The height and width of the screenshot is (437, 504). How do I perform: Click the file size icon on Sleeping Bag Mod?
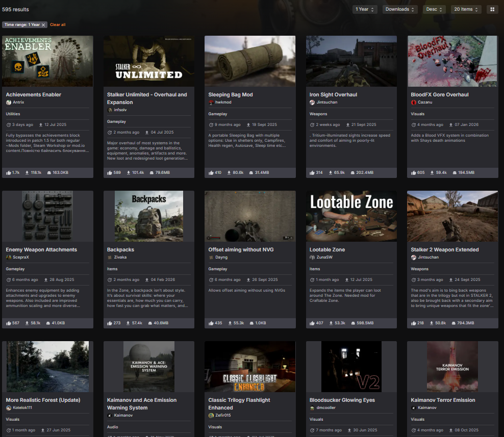251,173
